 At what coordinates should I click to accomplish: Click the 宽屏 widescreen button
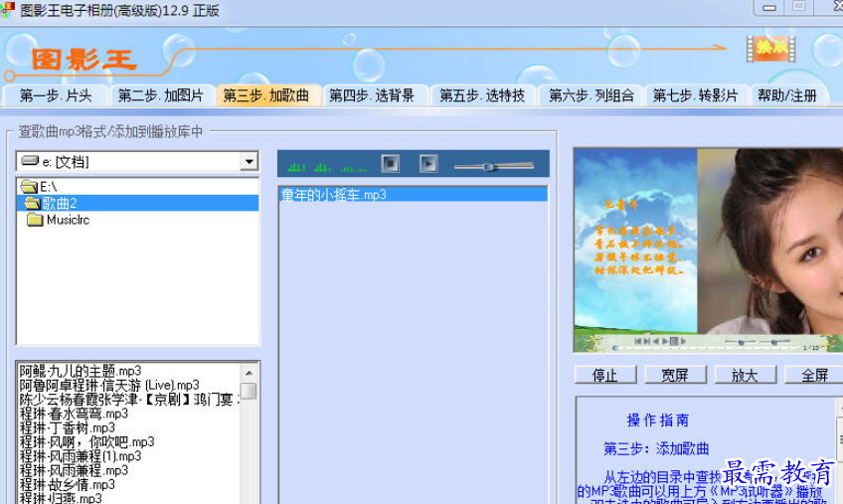[675, 375]
